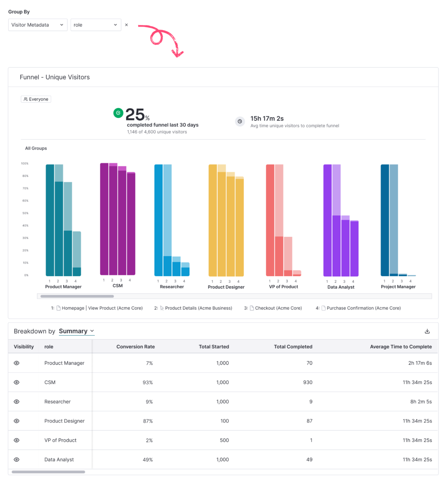The width and height of the screenshot is (448, 483).
Task: Click the download icon above the breakdown table
Action: click(x=427, y=330)
